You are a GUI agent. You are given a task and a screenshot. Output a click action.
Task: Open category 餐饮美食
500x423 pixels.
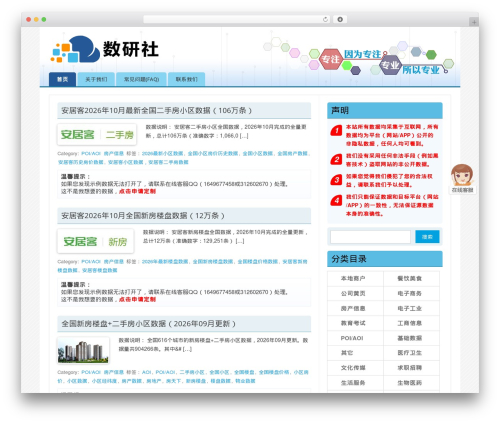(410, 279)
